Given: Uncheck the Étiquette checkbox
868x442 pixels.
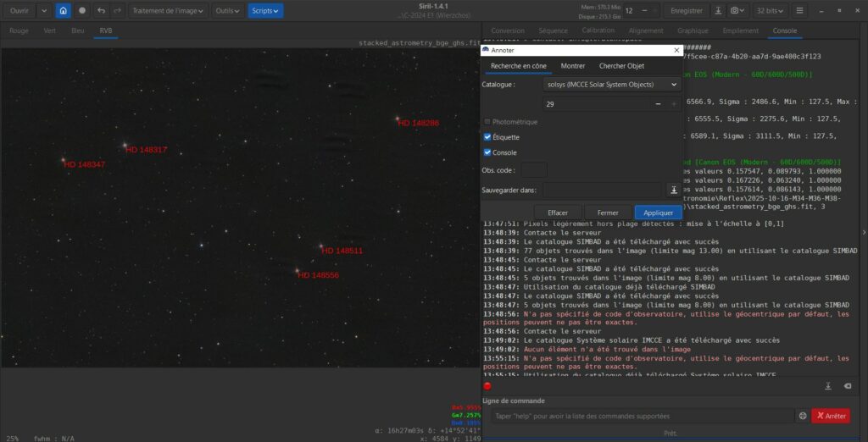Looking at the screenshot, I should coord(487,137).
